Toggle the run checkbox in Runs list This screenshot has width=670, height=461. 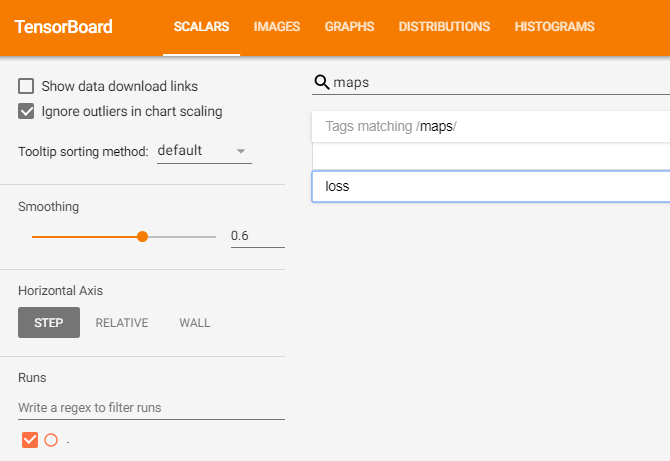[x=30, y=440]
